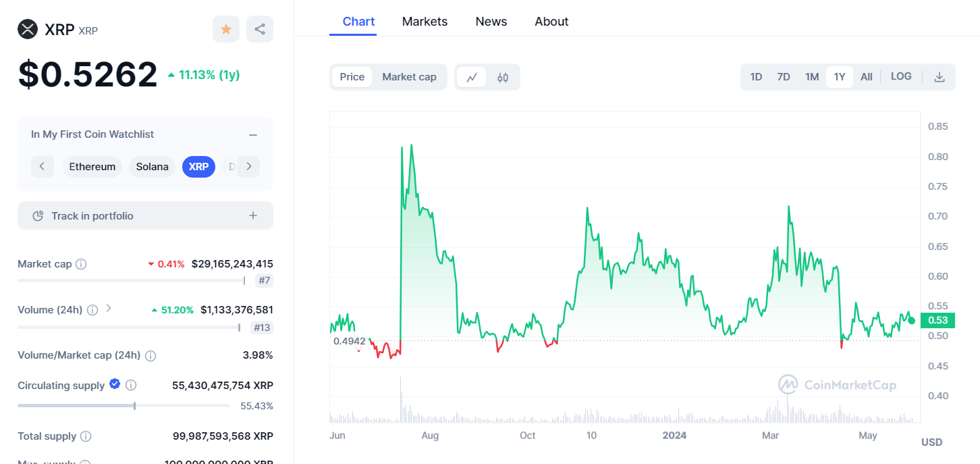This screenshot has width=980, height=464.
Task: Set chart range to All
Action: tap(867, 77)
